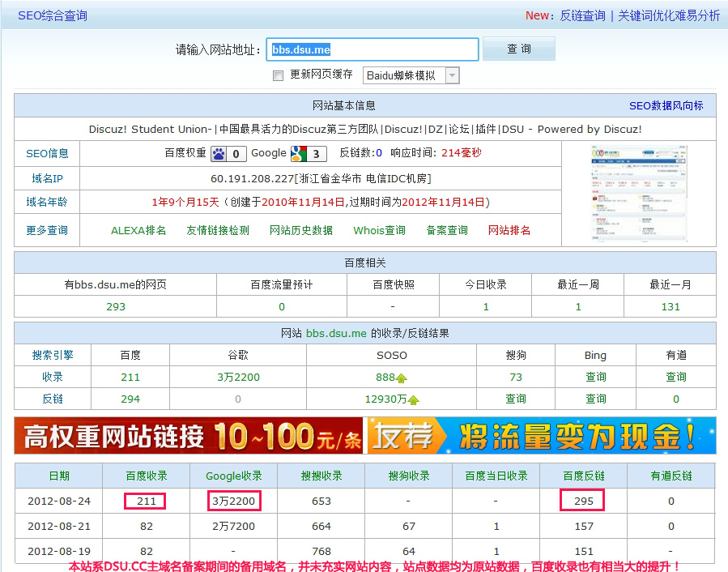The height and width of the screenshot is (572, 728).
Task: Click the 响应时间 214毫秒 value
Action: pyautogui.click(x=461, y=153)
